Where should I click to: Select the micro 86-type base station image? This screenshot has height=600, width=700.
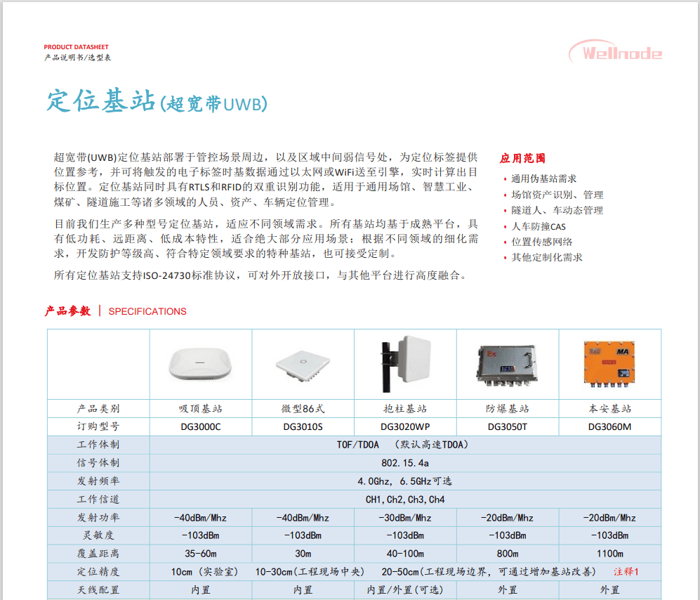pyautogui.click(x=303, y=366)
